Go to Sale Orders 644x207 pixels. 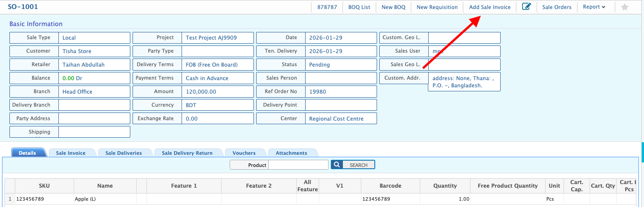click(556, 7)
